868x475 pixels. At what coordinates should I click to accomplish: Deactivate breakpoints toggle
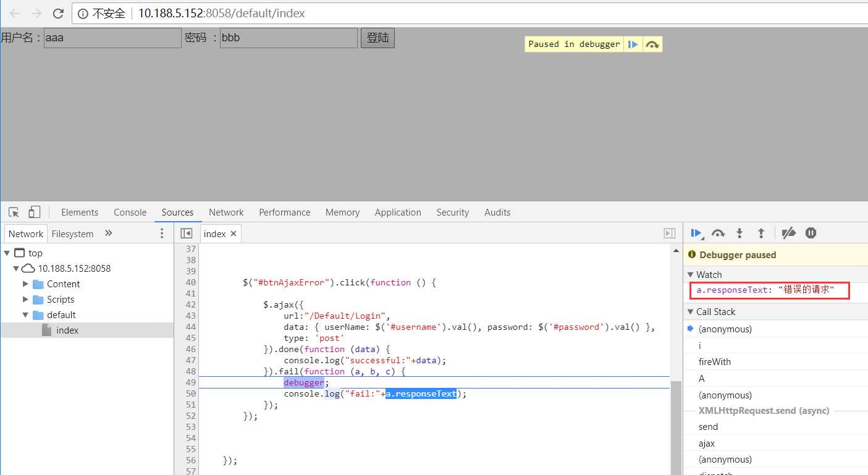coord(788,233)
